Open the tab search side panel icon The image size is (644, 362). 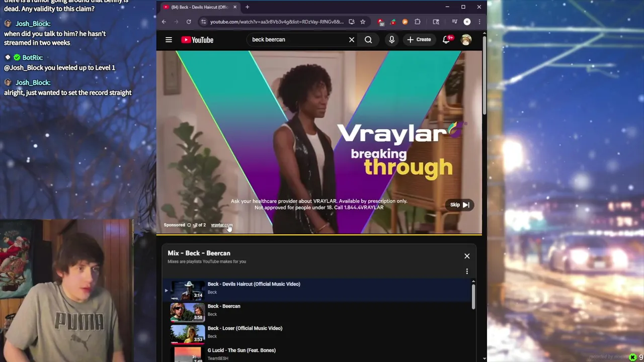coord(436,22)
